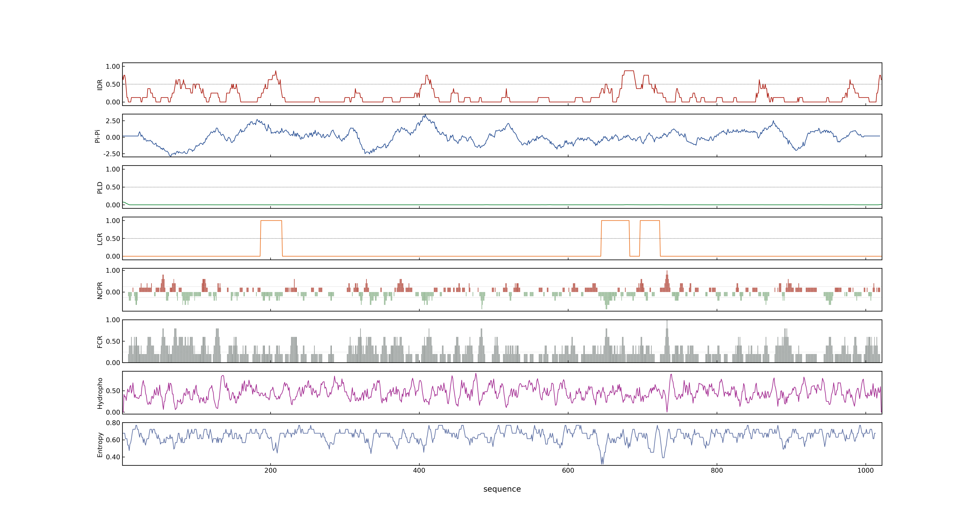Click the x-axis tick label 400
This screenshot has height=523, width=980.
pos(419,470)
